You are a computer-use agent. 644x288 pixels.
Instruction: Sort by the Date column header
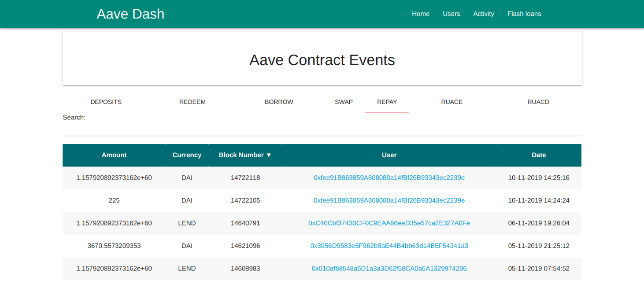[x=539, y=155]
